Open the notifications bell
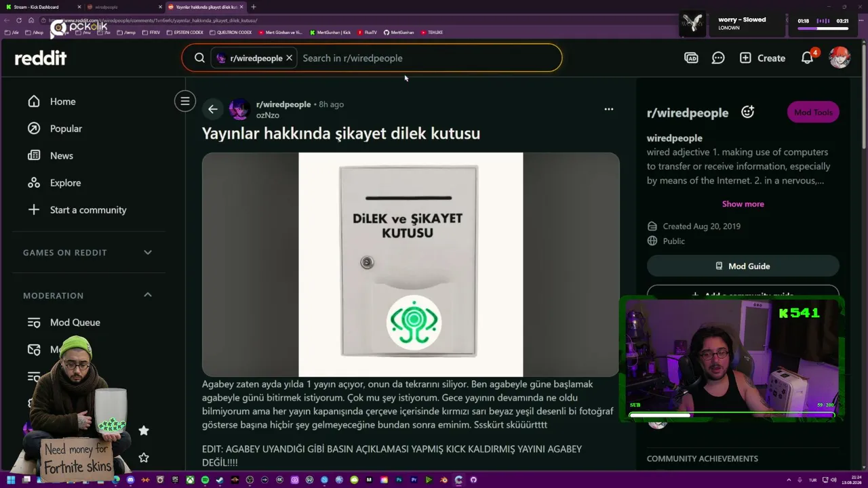This screenshot has width=868, height=488. [x=807, y=58]
